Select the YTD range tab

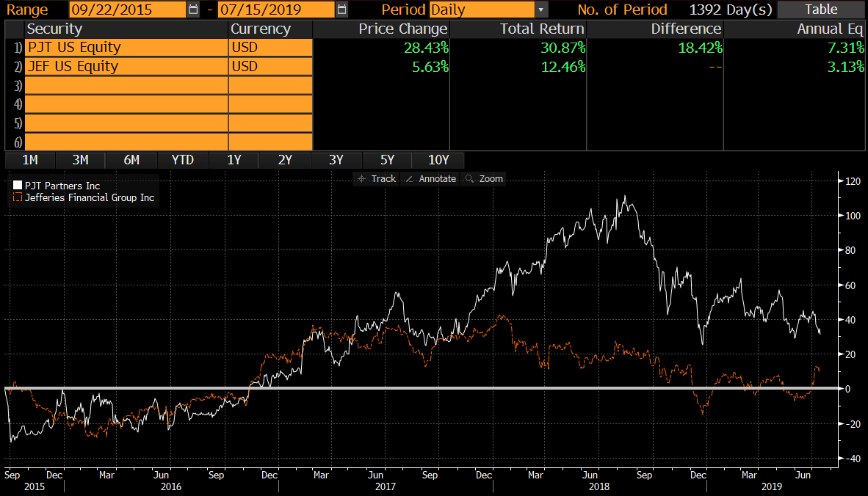tap(183, 160)
